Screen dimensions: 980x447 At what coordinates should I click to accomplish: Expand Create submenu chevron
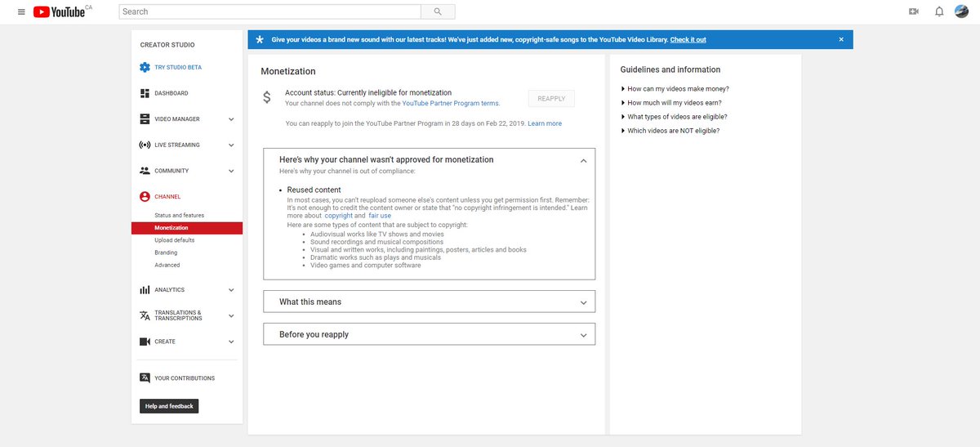click(x=231, y=342)
